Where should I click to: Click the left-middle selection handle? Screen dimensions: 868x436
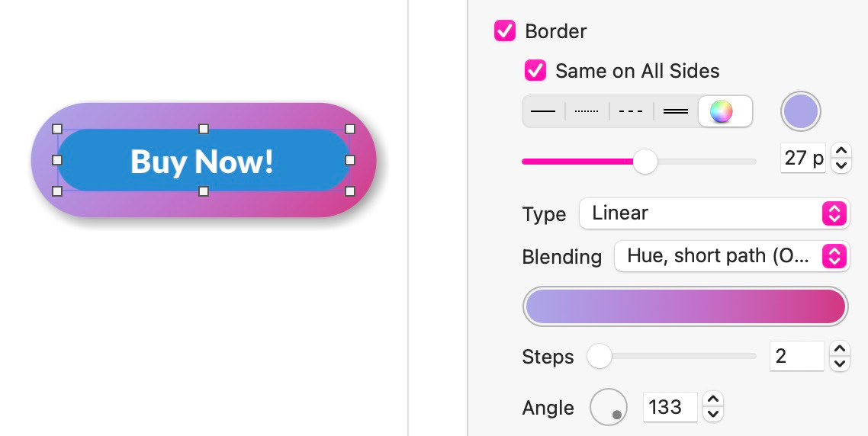pyautogui.click(x=57, y=160)
